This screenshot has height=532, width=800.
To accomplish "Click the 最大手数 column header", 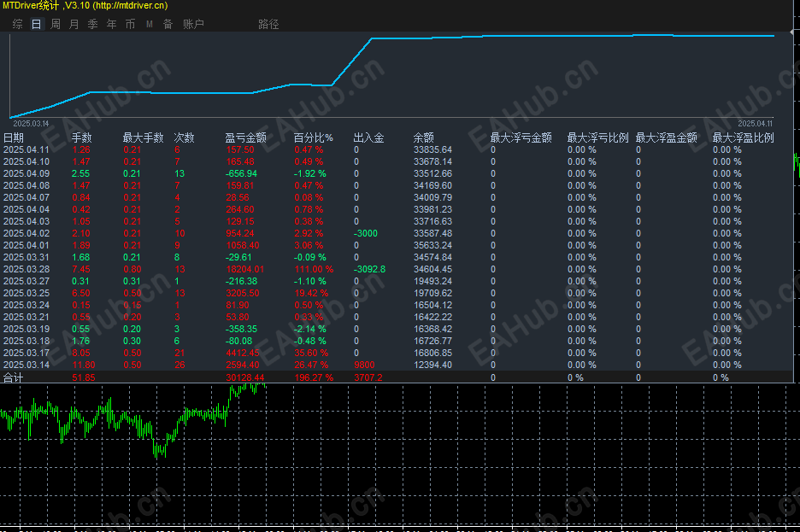I will click(144, 137).
